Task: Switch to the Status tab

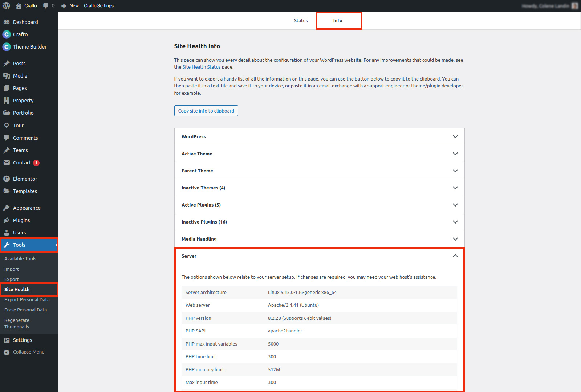Action: click(x=301, y=20)
